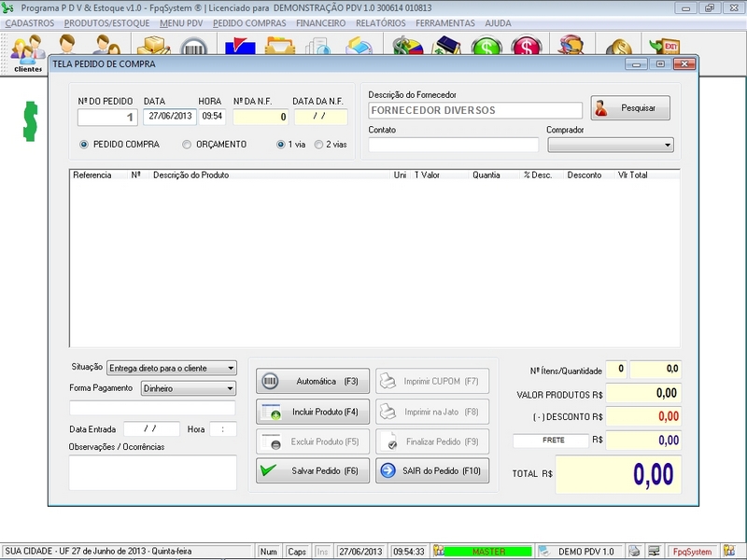Viewport: 747px width, 560px height.
Task: Expand the Situação dropdown
Action: 172,368
